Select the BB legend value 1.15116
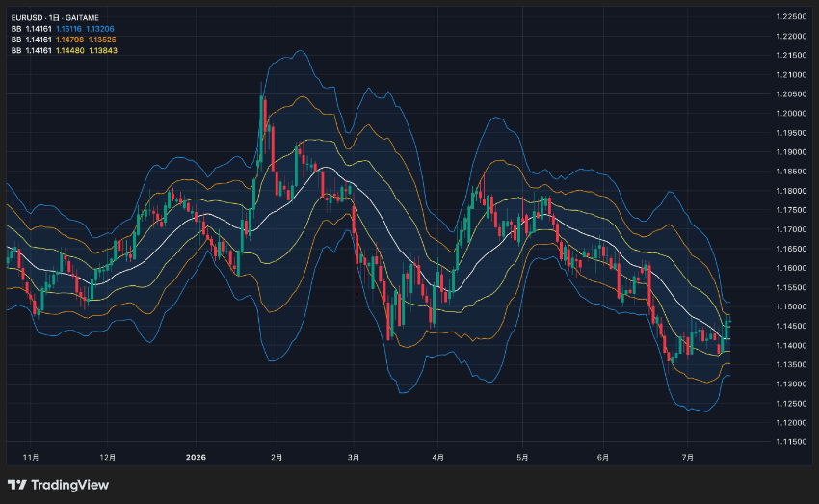This screenshot has height=504, width=819. (68, 29)
